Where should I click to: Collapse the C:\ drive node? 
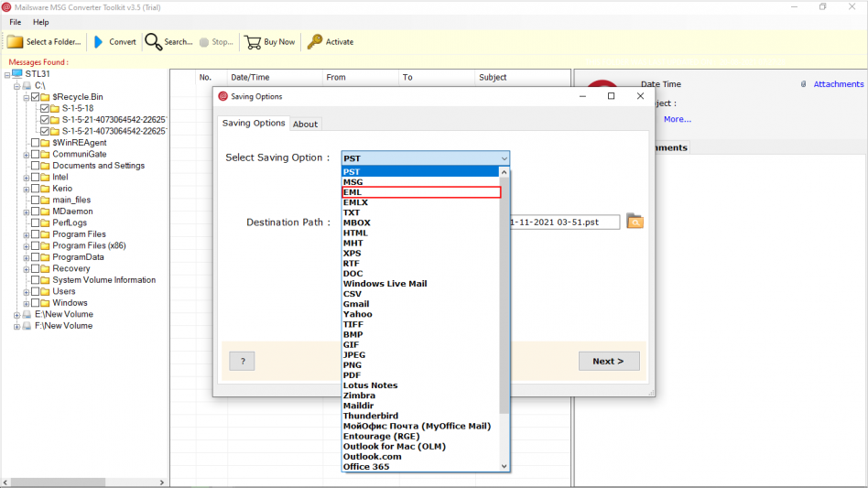(17, 86)
